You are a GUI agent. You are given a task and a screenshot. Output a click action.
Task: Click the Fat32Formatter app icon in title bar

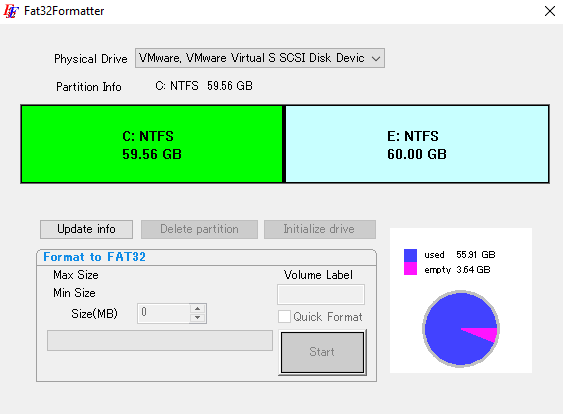click(11, 11)
